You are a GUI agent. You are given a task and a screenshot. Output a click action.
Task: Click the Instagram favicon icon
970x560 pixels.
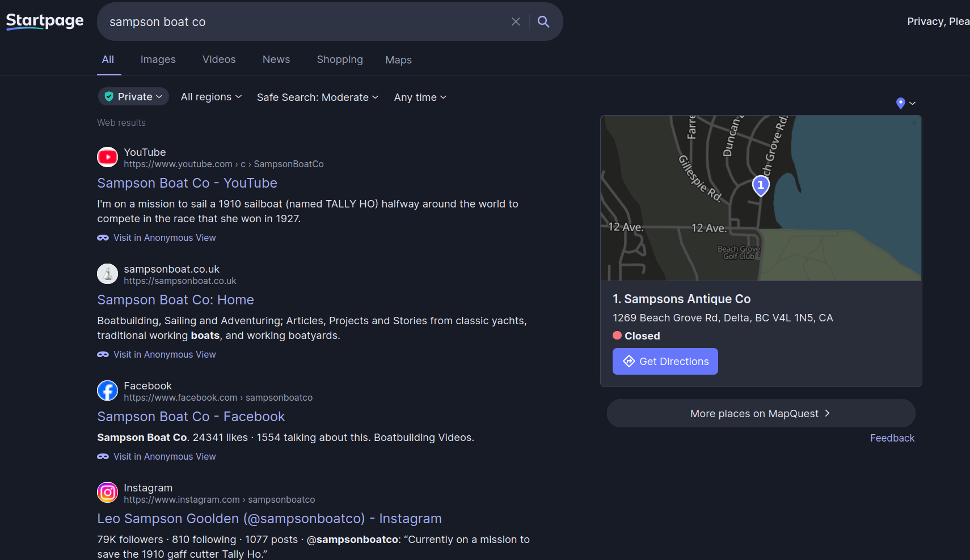[x=107, y=493]
